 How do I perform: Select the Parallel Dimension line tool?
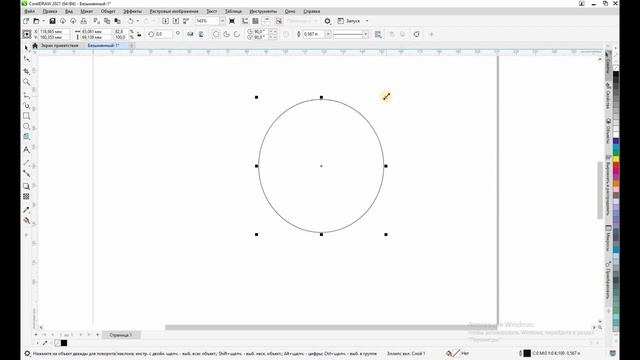pyautogui.click(x=27, y=163)
